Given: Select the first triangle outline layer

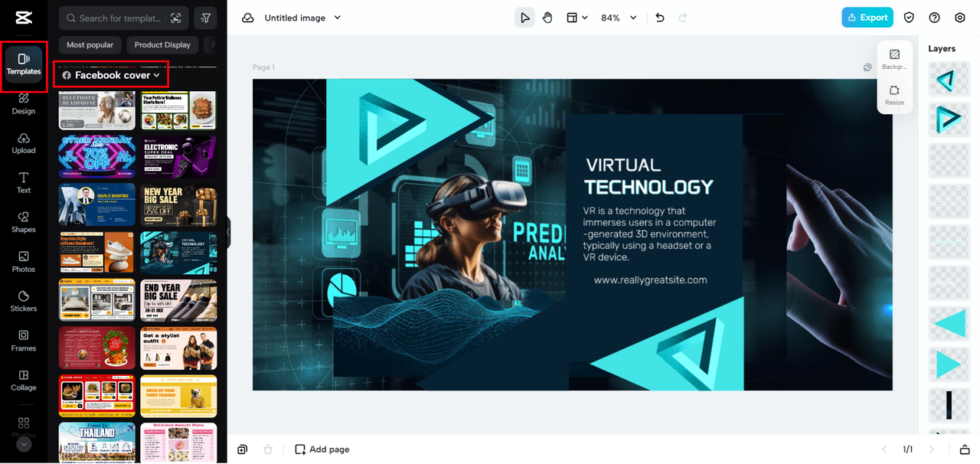Looking at the screenshot, I should click(x=949, y=80).
